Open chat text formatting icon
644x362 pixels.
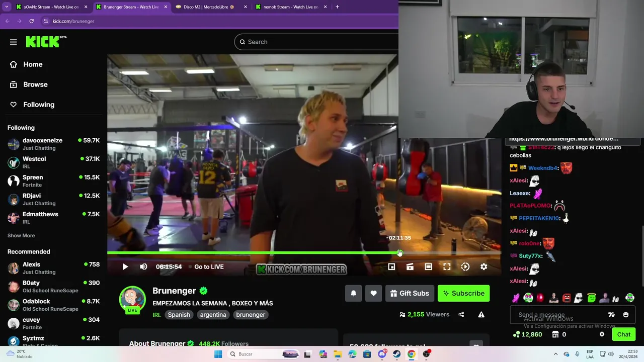click(611, 315)
